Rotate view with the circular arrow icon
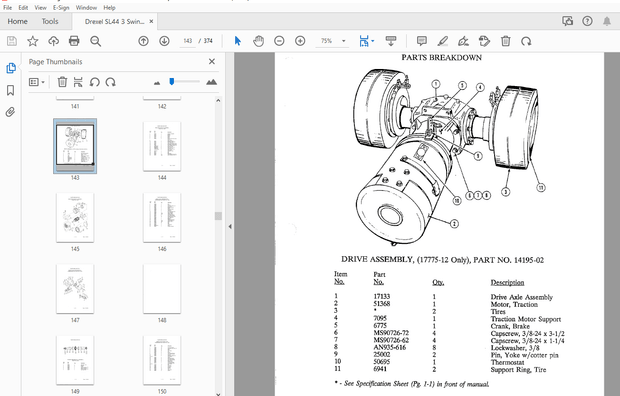This screenshot has width=620, height=396. coord(526,41)
